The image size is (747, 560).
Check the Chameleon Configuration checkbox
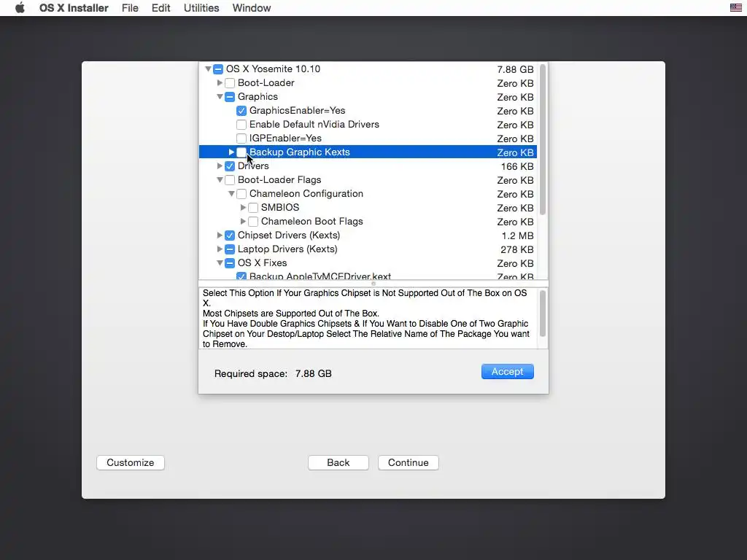pos(241,193)
